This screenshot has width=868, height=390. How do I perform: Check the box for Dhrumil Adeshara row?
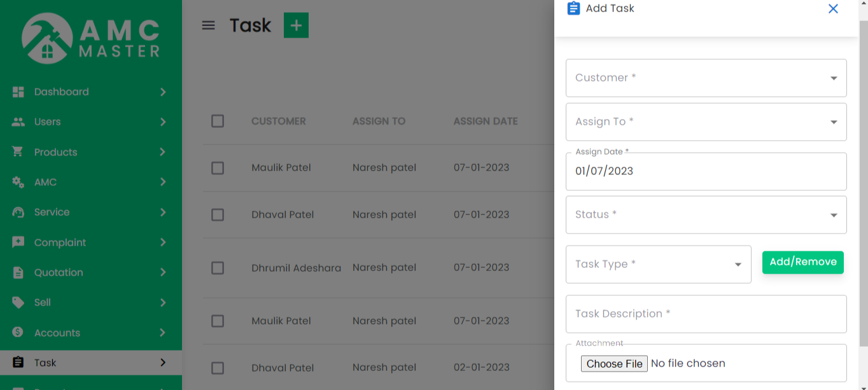click(x=218, y=268)
